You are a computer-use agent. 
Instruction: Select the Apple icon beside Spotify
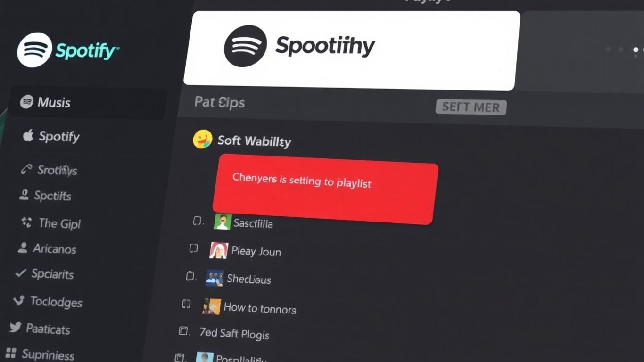pos(28,136)
